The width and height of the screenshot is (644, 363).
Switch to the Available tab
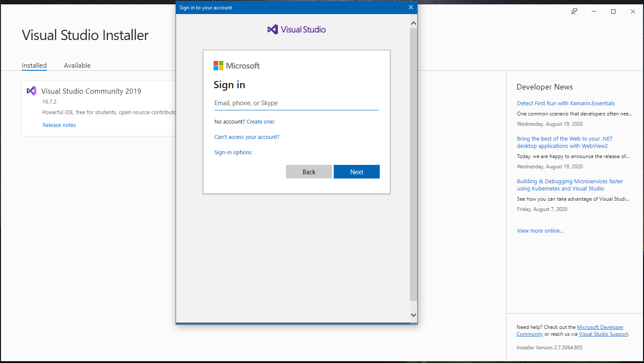(x=77, y=65)
